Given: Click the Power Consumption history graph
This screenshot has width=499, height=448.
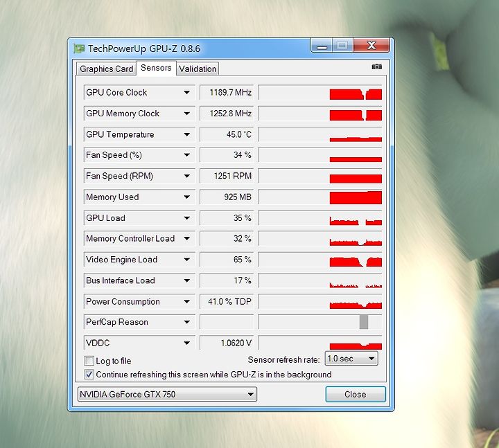Looking at the screenshot, I should pyautogui.click(x=319, y=301).
